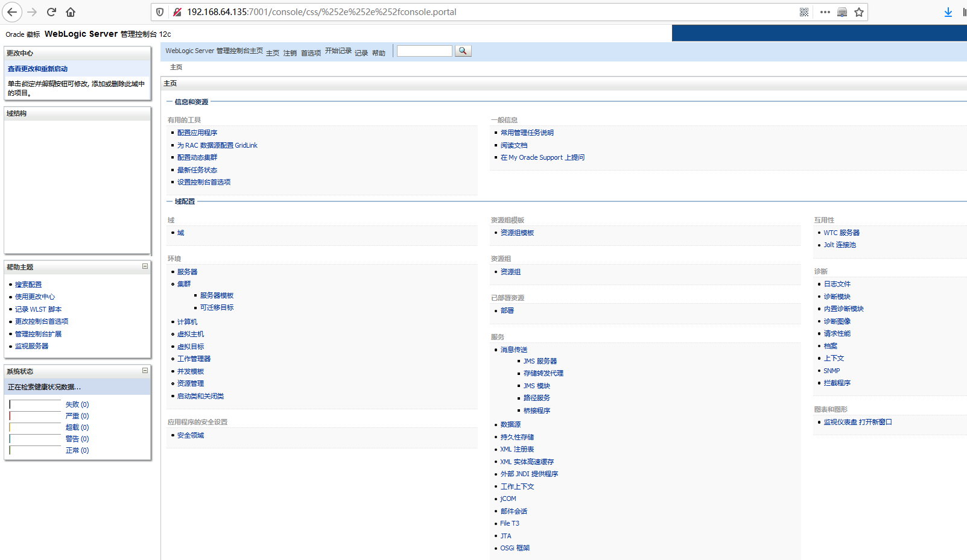This screenshot has width=967, height=560.
Task: Reload the current page
Action: pos(51,12)
